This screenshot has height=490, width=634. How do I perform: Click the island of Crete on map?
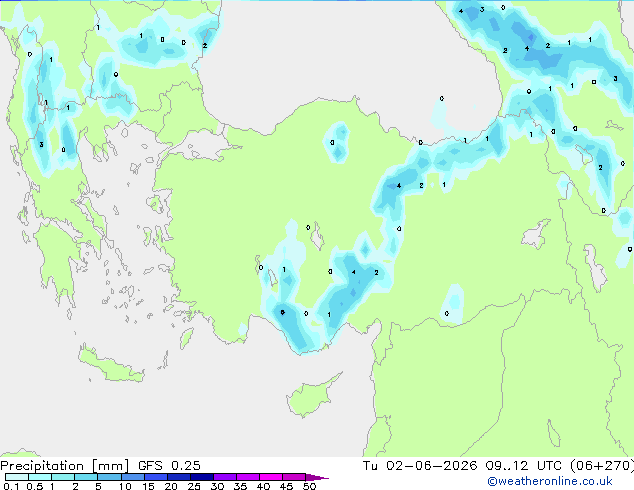pos(110,366)
